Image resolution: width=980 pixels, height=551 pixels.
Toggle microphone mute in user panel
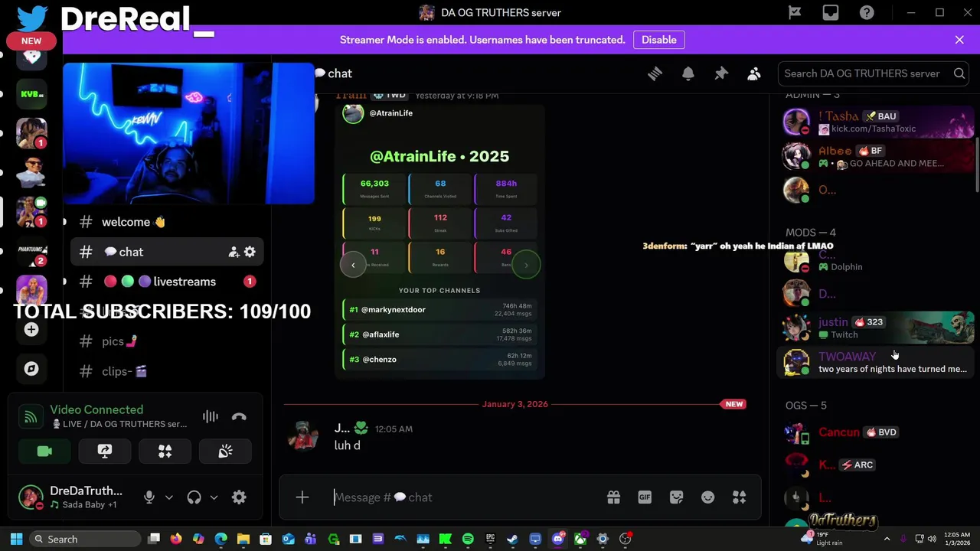(x=149, y=497)
